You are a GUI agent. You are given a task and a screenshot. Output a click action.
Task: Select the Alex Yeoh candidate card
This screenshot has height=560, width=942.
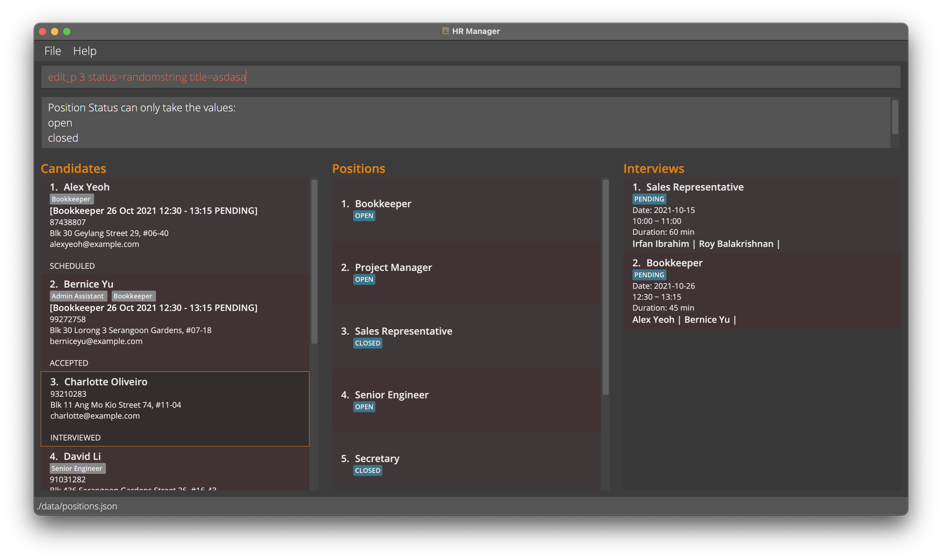pos(175,226)
